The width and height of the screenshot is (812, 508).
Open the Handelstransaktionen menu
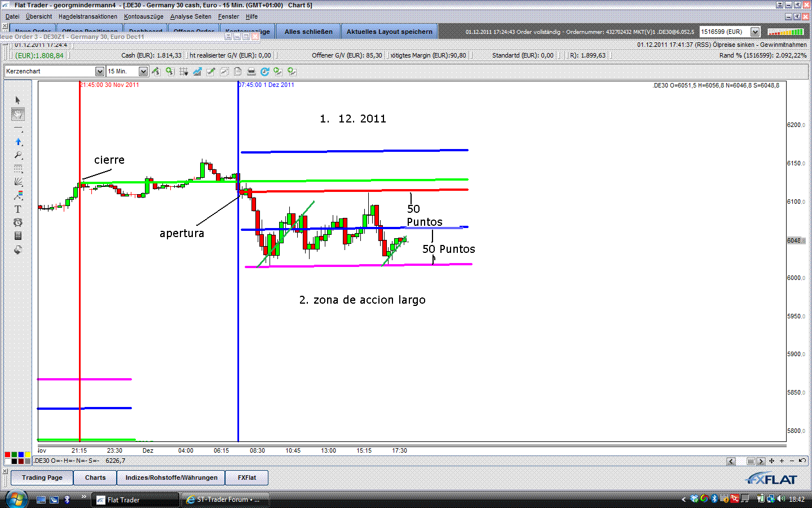(x=88, y=16)
